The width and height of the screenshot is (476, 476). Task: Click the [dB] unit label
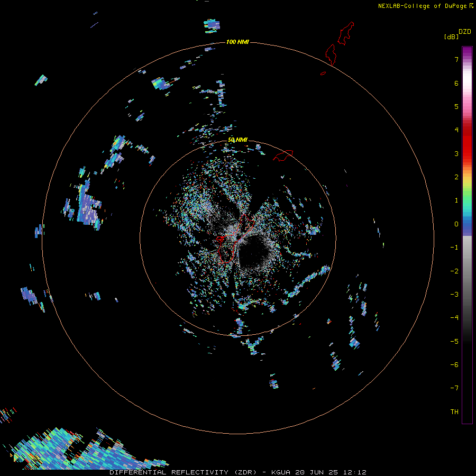pos(451,36)
